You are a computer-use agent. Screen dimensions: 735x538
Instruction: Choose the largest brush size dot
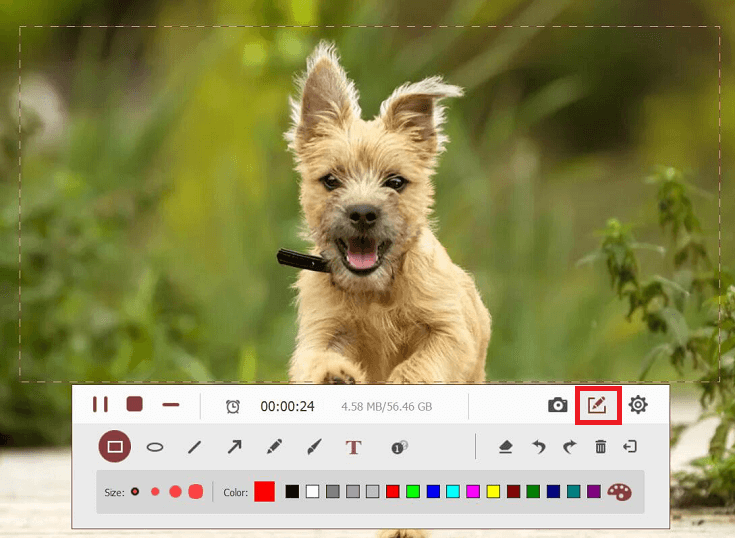click(x=195, y=492)
